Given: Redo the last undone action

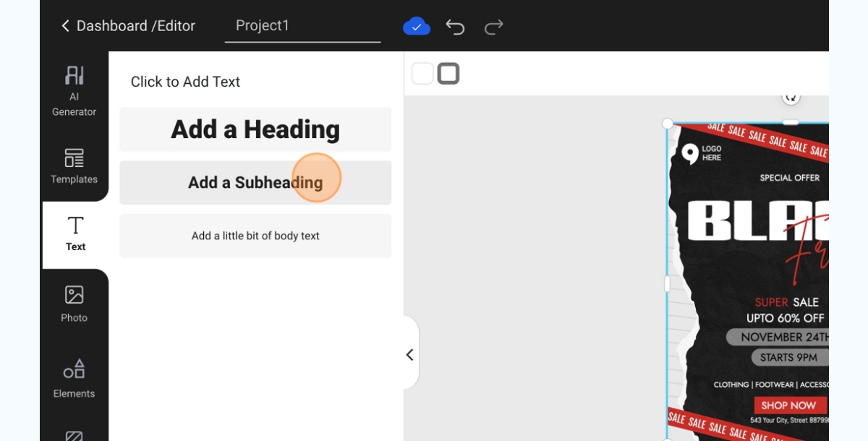Looking at the screenshot, I should point(494,27).
